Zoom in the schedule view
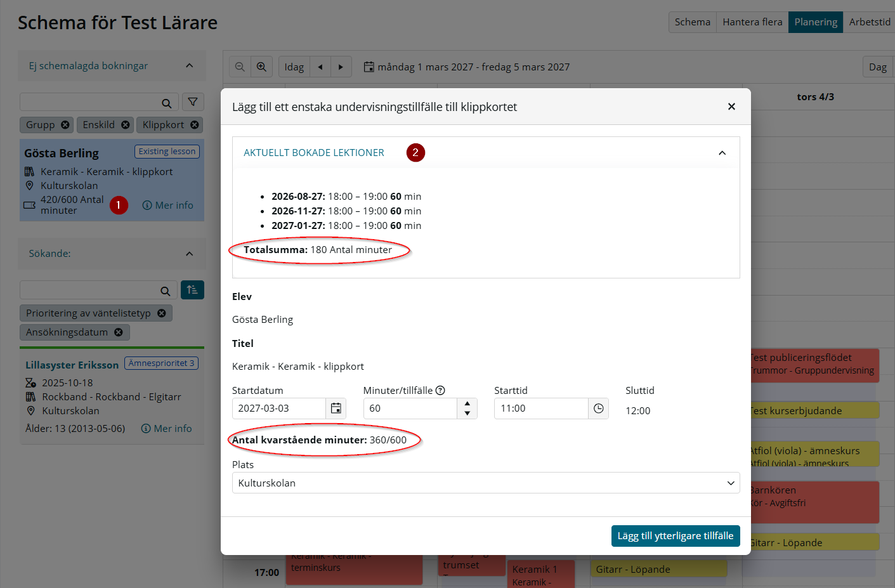The height and width of the screenshot is (588, 895). coord(261,67)
